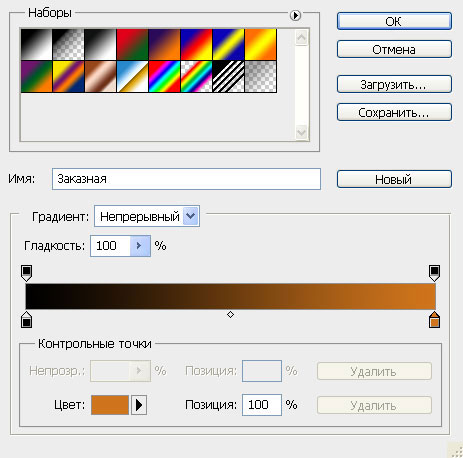This screenshot has width=463, height=458.
Task: Open the Градиент type dropdown Непрерывный
Action: pyautogui.click(x=147, y=216)
